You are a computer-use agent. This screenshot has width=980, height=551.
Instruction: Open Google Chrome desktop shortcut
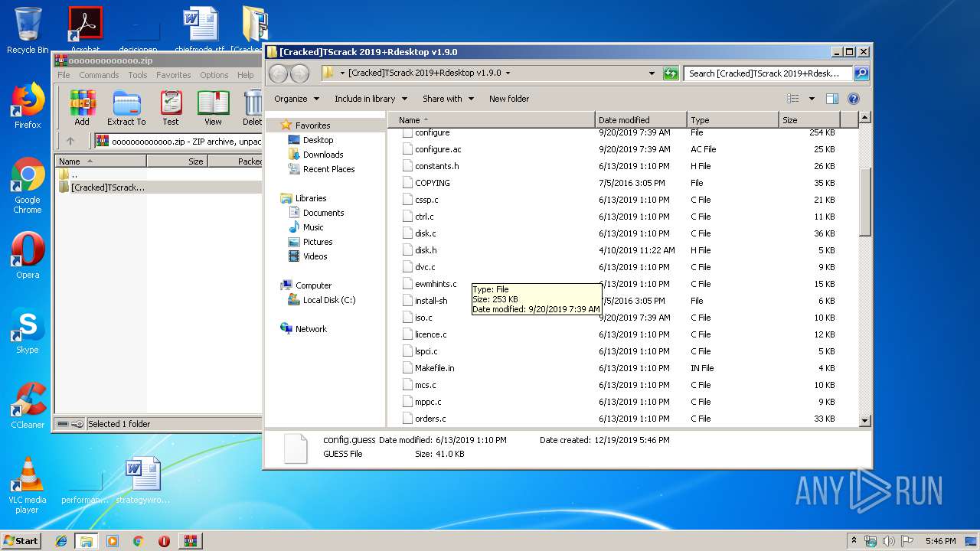click(28, 185)
